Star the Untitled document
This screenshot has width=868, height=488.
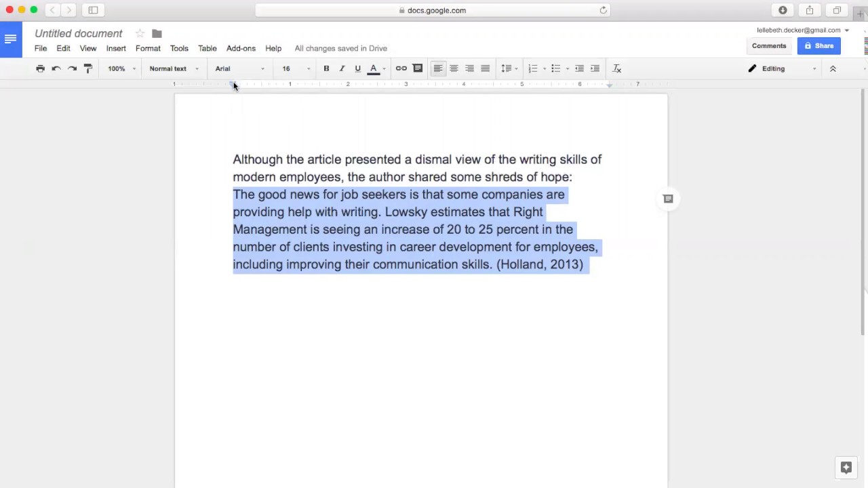coord(140,33)
